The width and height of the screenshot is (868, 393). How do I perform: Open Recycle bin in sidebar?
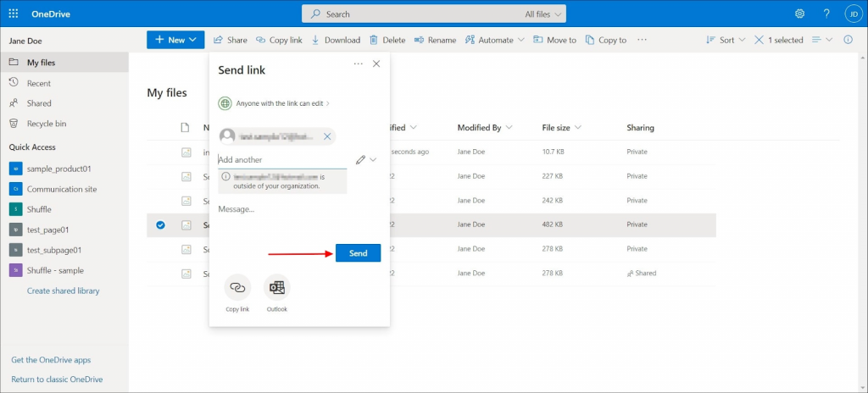(46, 124)
